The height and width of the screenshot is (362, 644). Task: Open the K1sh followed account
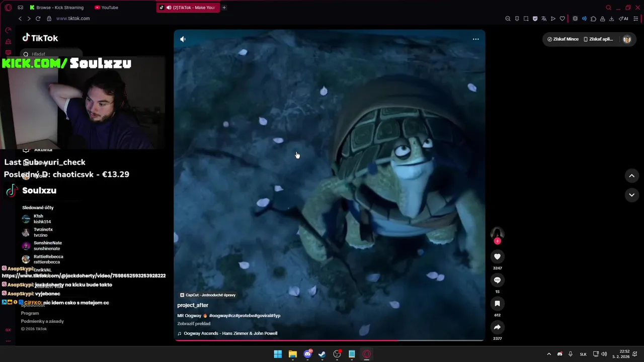[37, 219]
